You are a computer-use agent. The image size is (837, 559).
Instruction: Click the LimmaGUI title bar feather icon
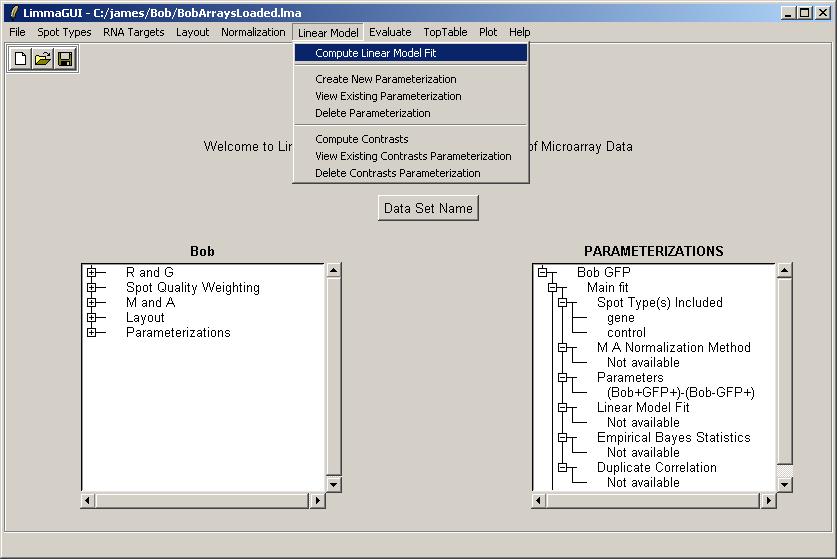[x=13, y=13]
